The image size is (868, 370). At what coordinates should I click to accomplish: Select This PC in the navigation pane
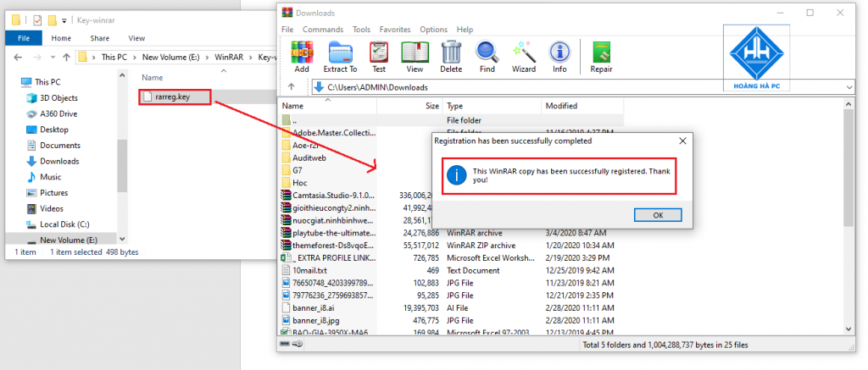(x=47, y=82)
